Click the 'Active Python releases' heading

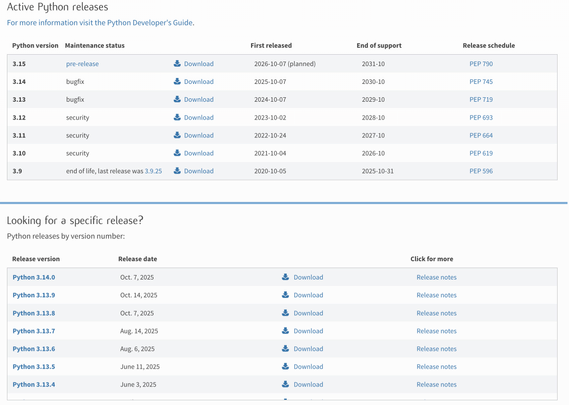(57, 7)
